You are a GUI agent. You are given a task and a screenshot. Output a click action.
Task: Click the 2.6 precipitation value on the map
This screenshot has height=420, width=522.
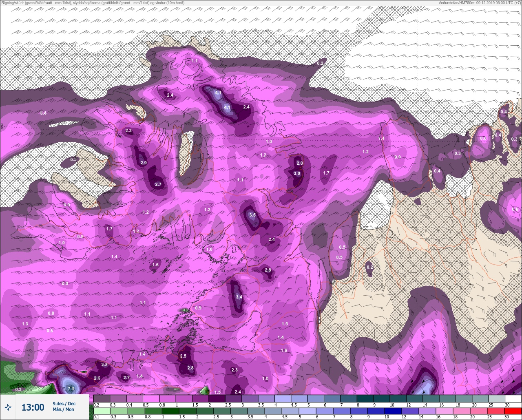tap(97, 378)
